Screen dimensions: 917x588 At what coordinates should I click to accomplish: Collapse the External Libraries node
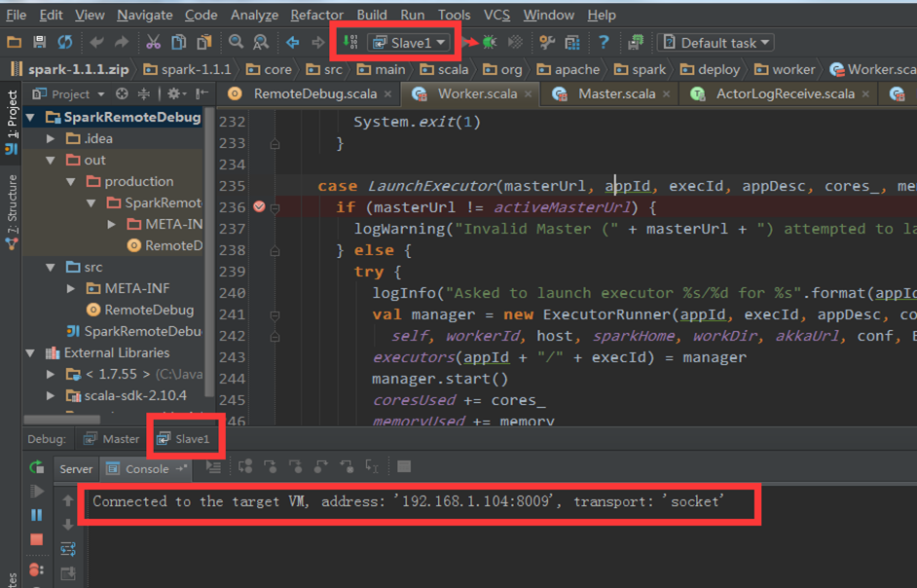[30, 352]
